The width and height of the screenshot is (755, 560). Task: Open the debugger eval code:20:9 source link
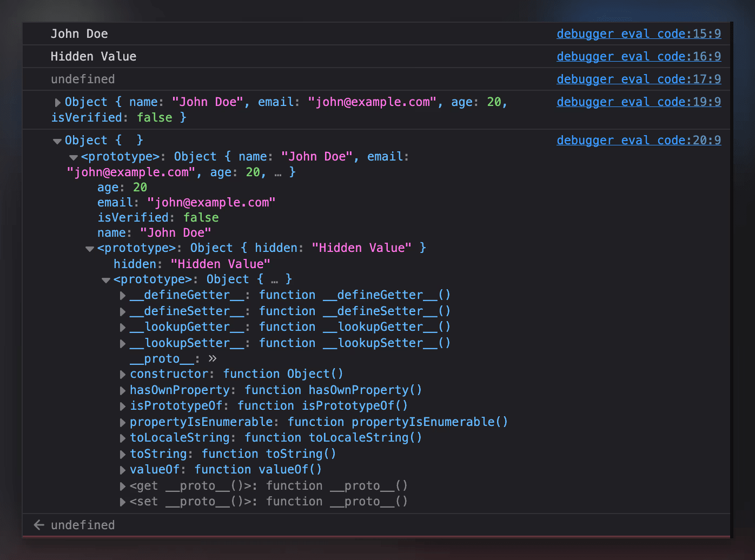638,139
